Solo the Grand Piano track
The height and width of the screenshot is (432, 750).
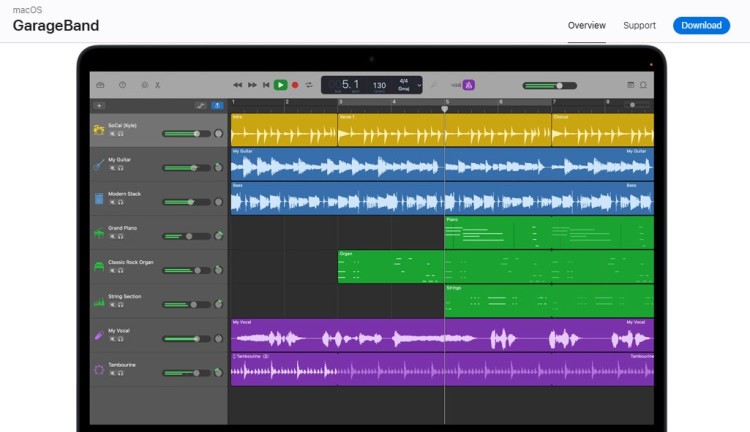tap(121, 237)
